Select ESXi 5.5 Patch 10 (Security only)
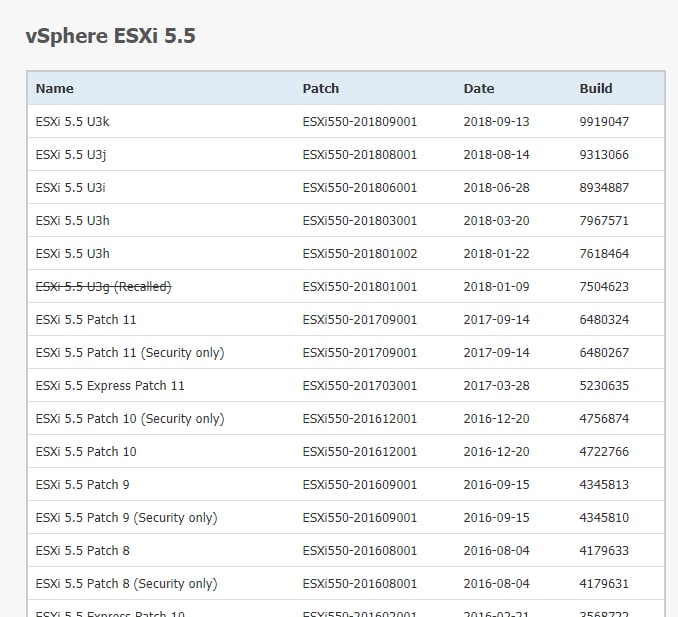 click(x=130, y=419)
